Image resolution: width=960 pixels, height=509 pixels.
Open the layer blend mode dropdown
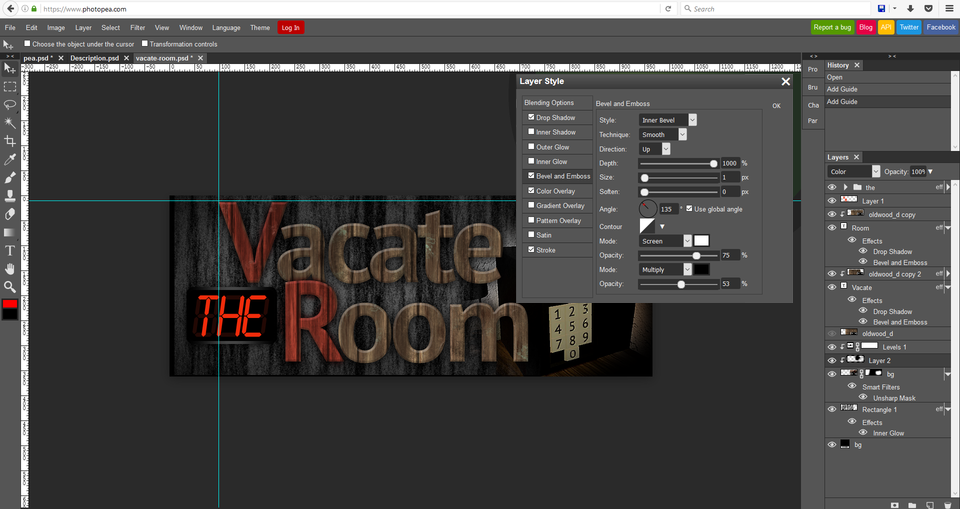[854, 171]
